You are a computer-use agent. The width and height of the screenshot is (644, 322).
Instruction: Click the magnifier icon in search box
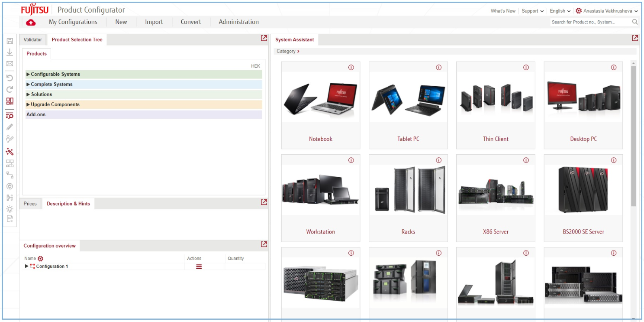pyautogui.click(x=635, y=22)
